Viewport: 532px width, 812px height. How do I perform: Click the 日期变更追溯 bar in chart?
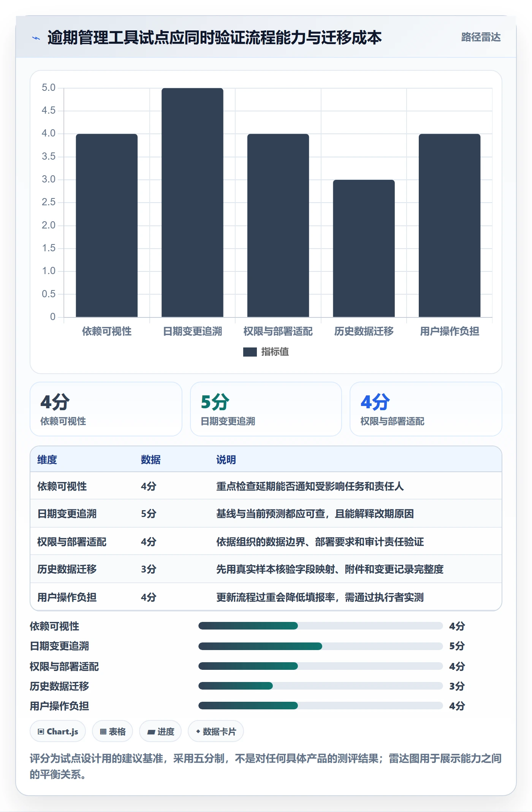tap(192, 202)
